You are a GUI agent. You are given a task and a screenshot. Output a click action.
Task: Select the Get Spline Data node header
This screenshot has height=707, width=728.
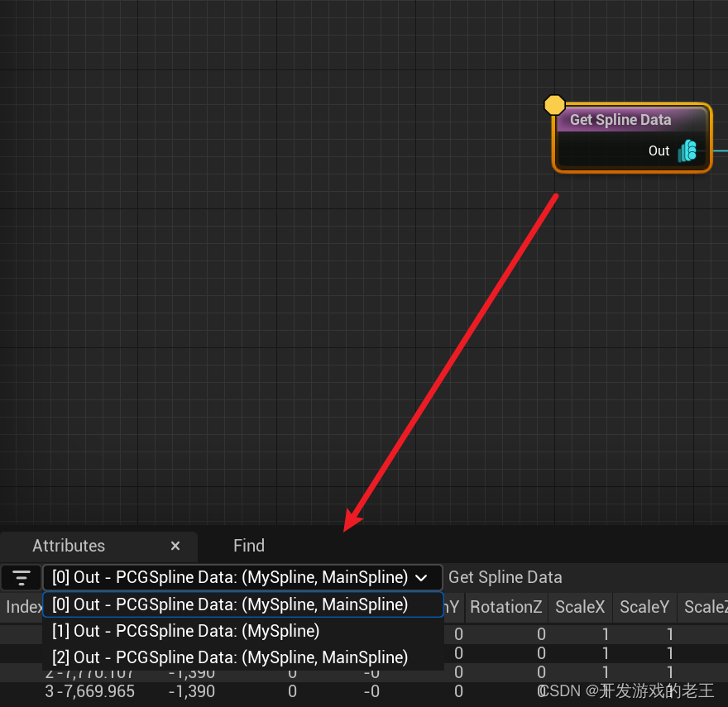[x=620, y=120]
